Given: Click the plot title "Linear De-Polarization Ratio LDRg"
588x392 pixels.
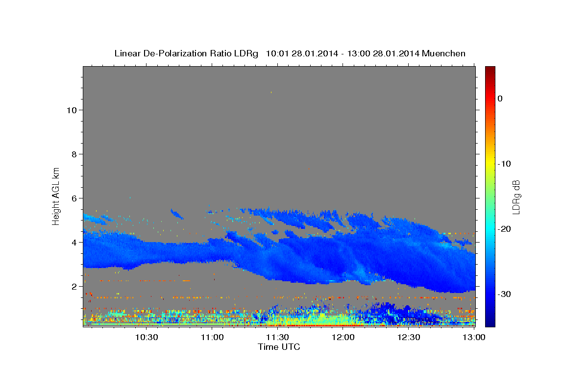Looking at the screenshot, I should 186,53.
